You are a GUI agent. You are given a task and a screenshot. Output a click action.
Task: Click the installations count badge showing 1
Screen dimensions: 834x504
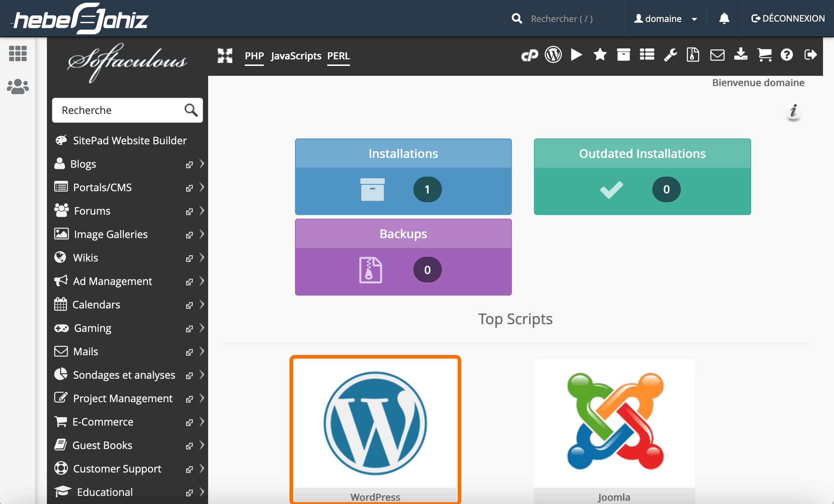(x=427, y=189)
